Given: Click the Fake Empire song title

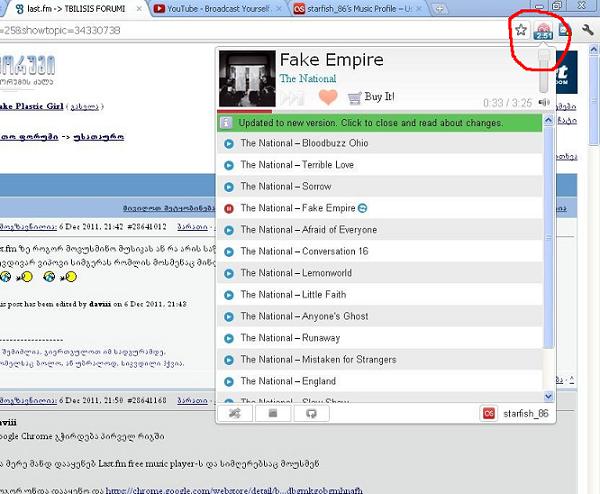Looking at the screenshot, I should 331,60.
